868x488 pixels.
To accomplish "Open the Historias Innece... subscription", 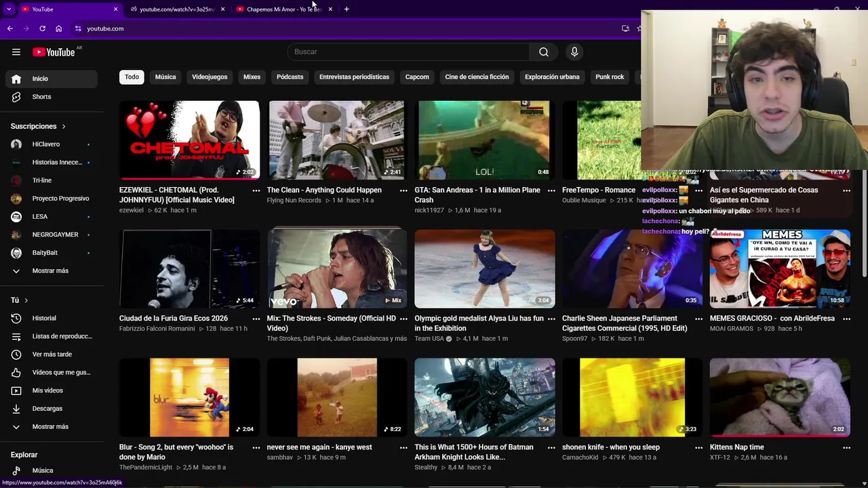I will coord(52,162).
